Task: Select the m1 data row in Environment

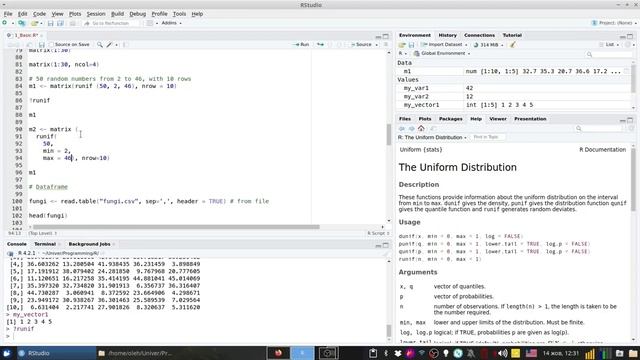Action: pyautogui.click(x=513, y=71)
